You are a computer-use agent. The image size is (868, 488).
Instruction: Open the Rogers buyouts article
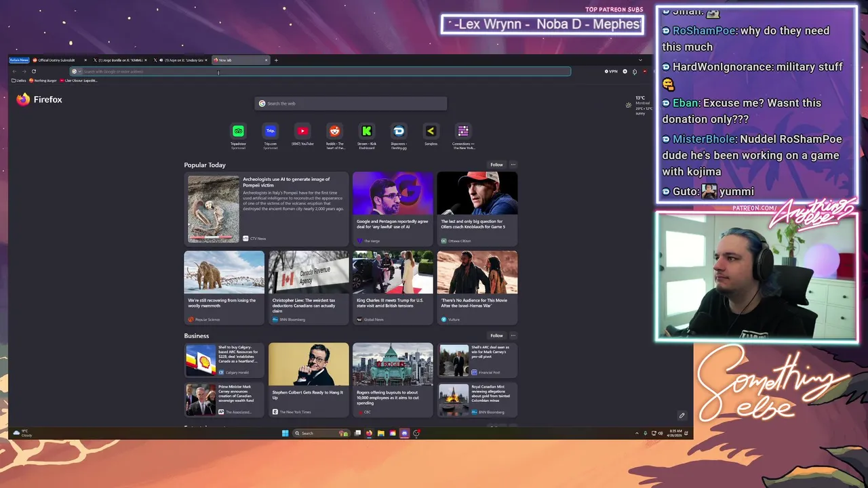click(x=393, y=380)
